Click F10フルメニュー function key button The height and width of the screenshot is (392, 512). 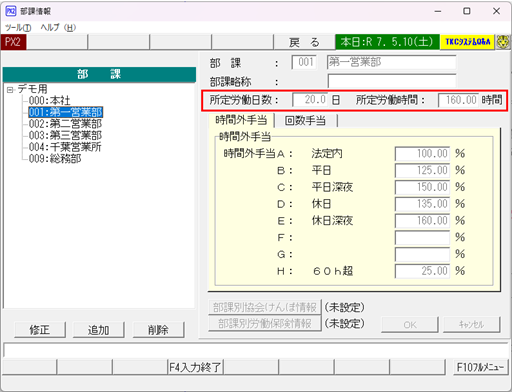point(480,367)
